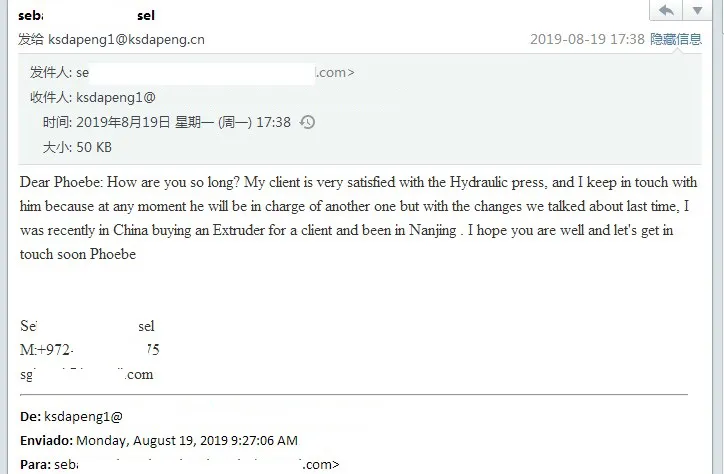Screen dimensions: 724x474
Task: Click the 收件人 ksdapeng1@ recipient entry
Action: (117, 97)
